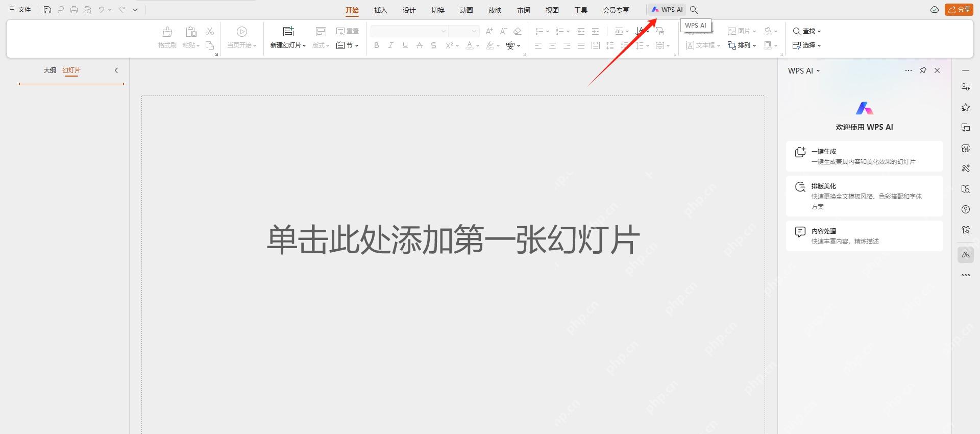Click the cloud sync status icon
The image size is (980, 434).
(935, 10)
